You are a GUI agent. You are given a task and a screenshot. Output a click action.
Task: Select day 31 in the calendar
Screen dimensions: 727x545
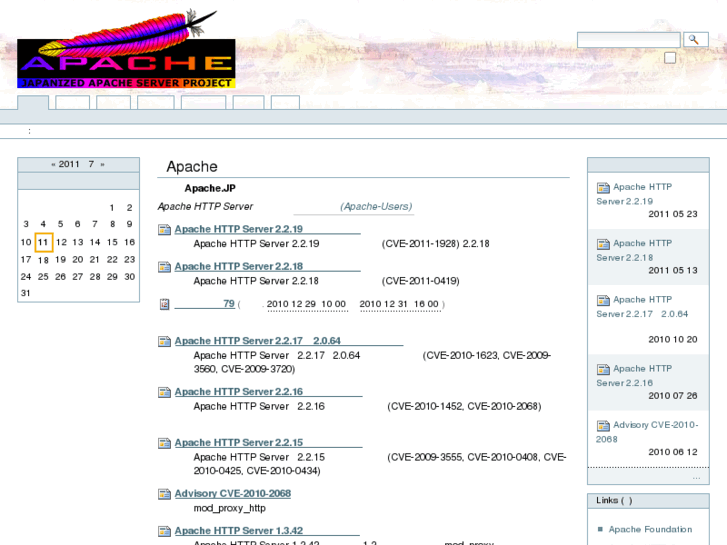[x=26, y=293]
